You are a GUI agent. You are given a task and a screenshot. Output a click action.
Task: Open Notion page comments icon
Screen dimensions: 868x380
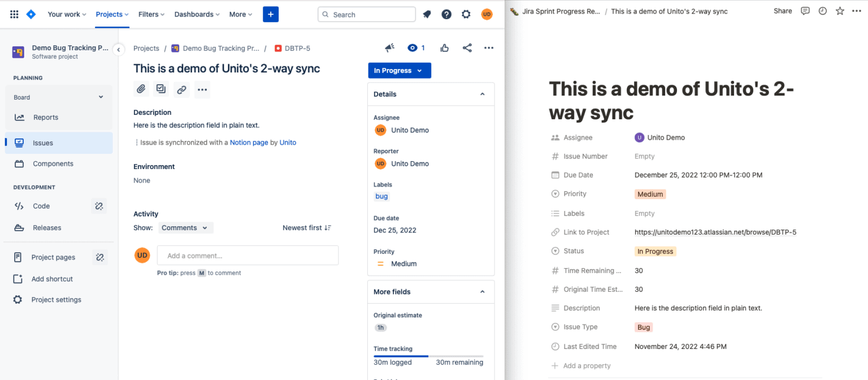(805, 11)
